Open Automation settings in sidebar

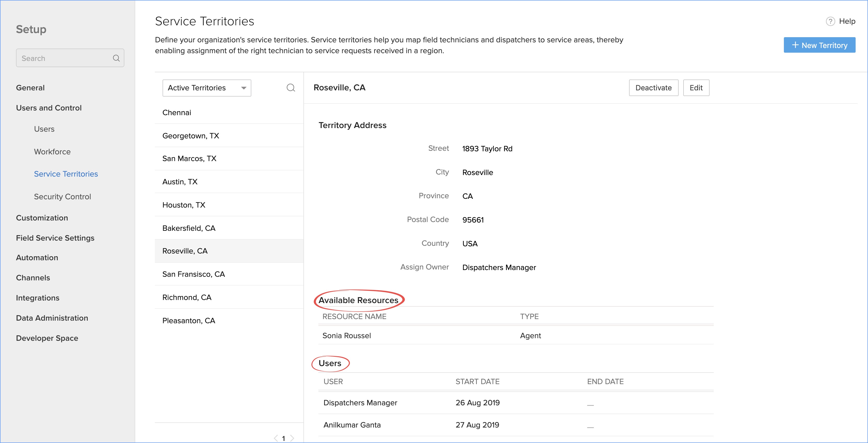pos(37,258)
